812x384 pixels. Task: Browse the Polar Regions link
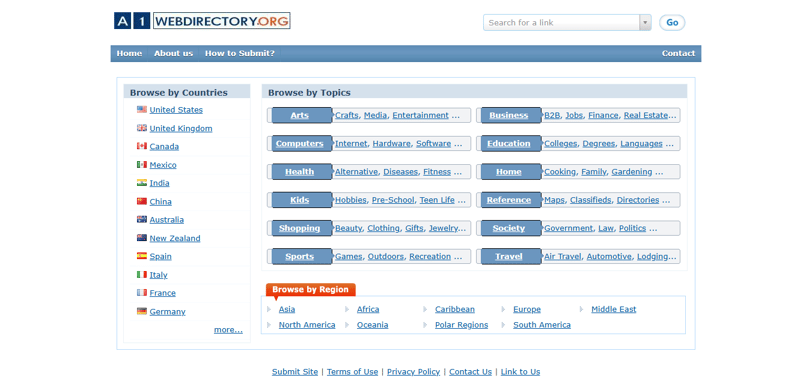click(x=461, y=325)
